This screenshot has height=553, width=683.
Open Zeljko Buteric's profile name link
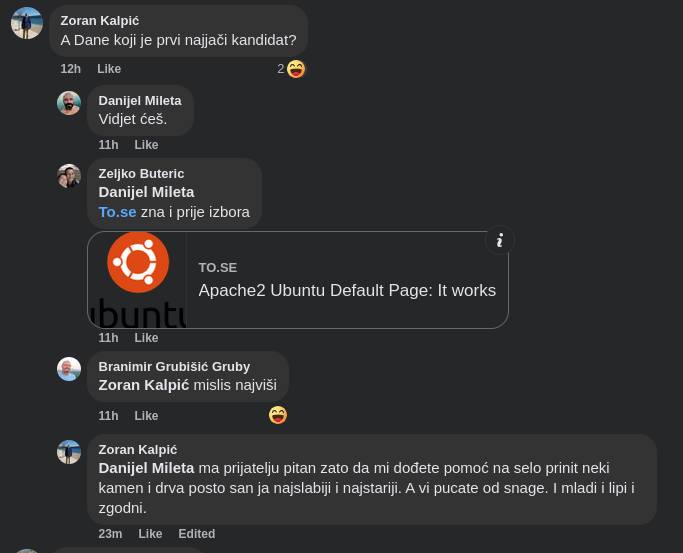141,174
